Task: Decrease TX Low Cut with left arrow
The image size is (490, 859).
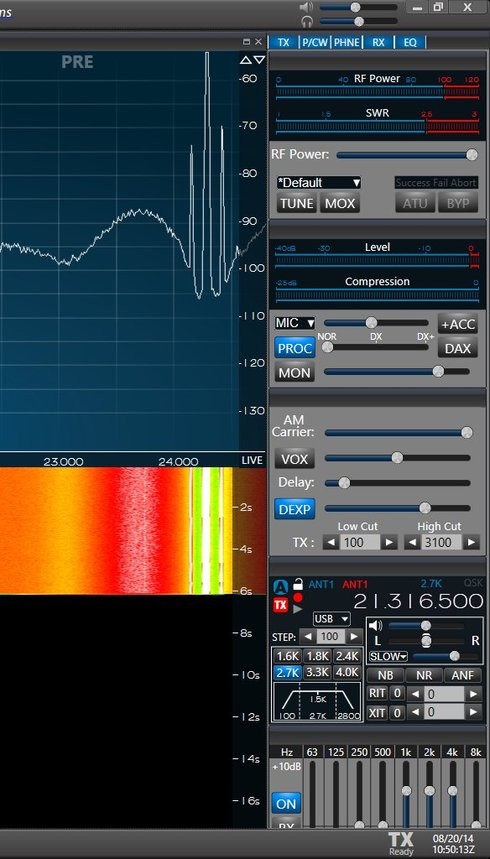Action: click(x=331, y=542)
